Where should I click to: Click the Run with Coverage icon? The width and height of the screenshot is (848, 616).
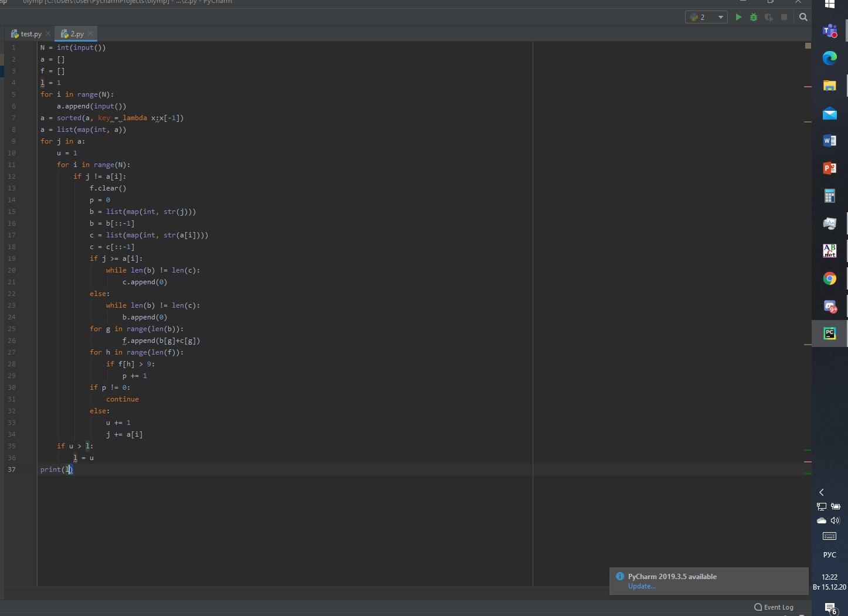[x=769, y=18]
